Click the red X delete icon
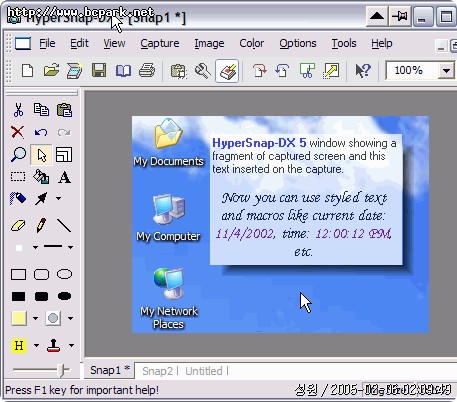The height and width of the screenshot is (402, 457). (18, 132)
